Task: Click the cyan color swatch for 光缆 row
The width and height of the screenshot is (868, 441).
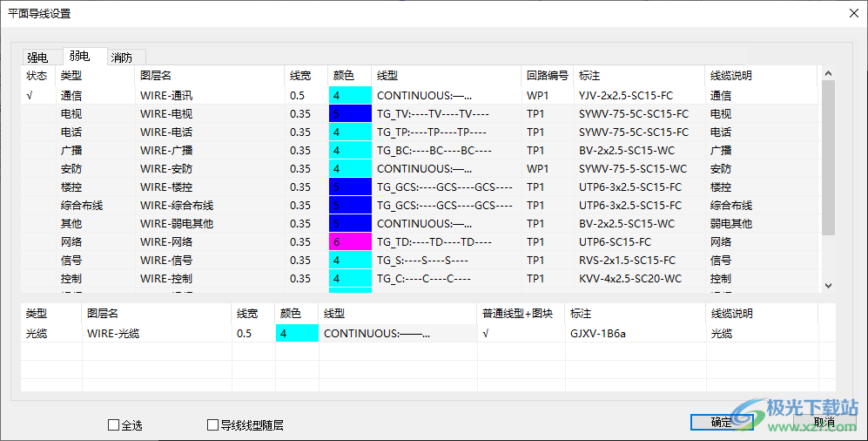Action: pos(297,333)
